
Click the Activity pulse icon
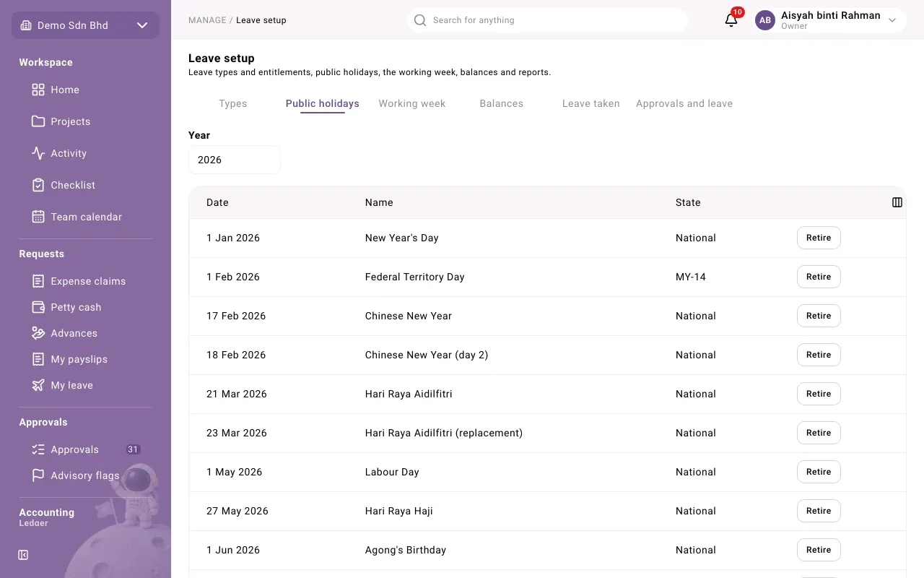click(38, 153)
